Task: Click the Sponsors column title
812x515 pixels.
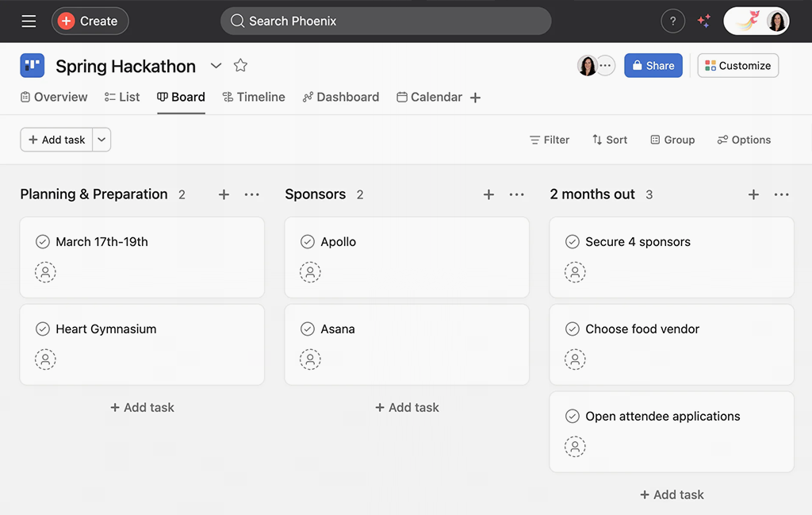Action: click(x=316, y=194)
